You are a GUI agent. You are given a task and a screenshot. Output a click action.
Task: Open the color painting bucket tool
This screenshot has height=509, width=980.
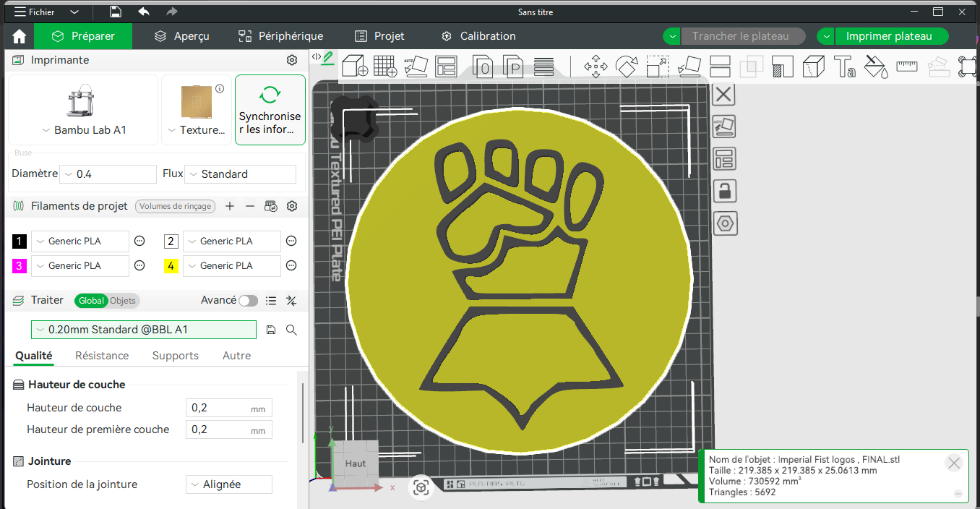coord(875,67)
